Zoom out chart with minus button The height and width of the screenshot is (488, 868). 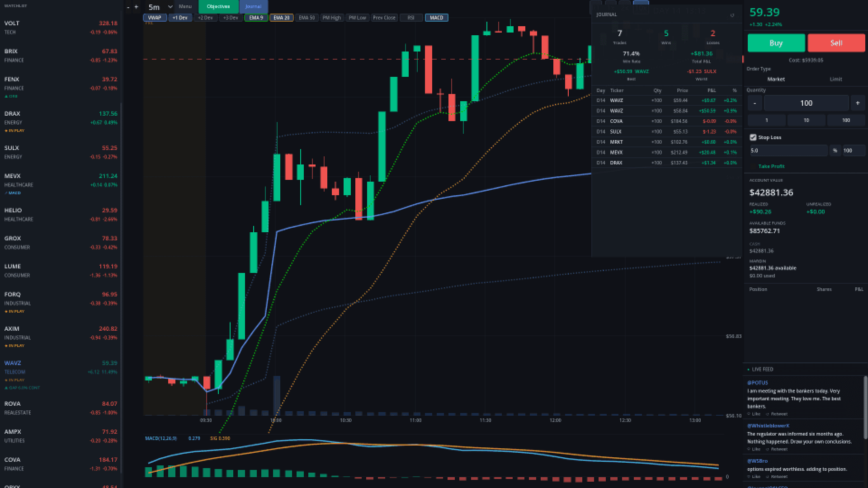(128, 7)
